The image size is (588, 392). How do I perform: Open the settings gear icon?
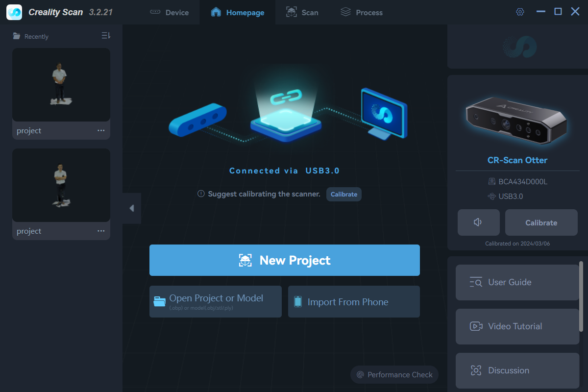520,12
